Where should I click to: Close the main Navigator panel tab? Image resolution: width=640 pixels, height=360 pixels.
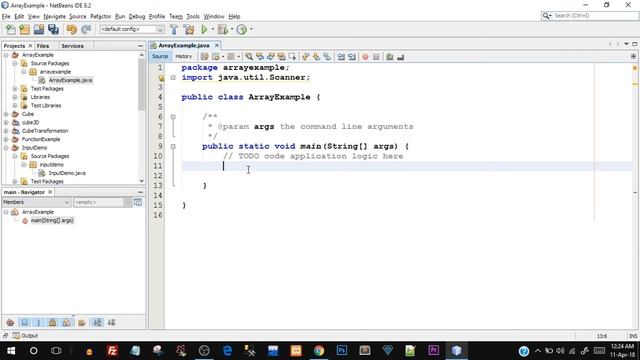(x=50, y=192)
